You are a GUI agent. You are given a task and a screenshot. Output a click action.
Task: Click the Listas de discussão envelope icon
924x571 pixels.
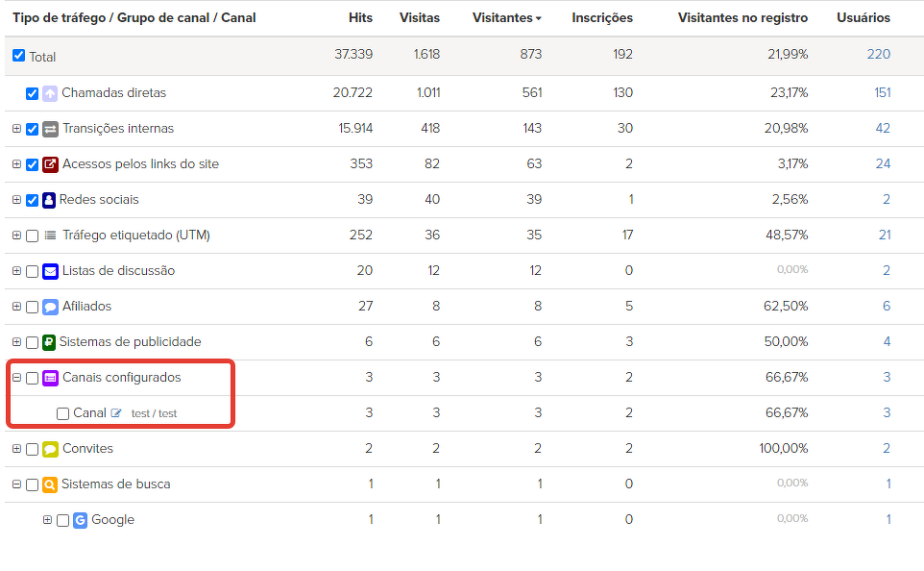(x=51, y=271)
